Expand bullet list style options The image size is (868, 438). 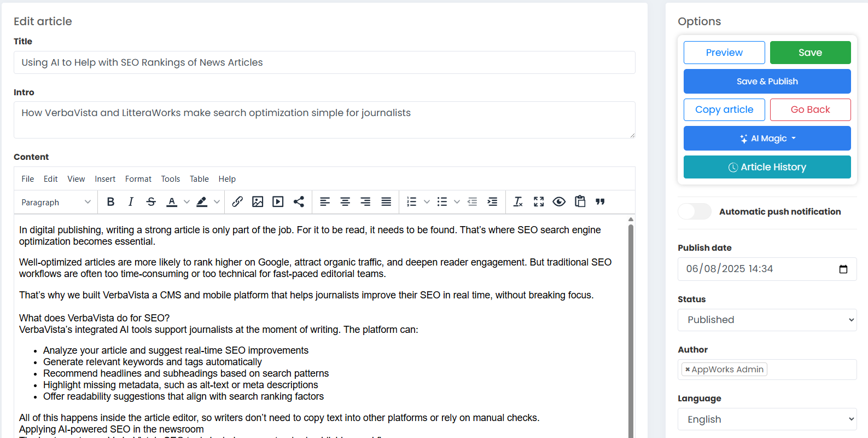pyautogui.click(x=457, y=202)
